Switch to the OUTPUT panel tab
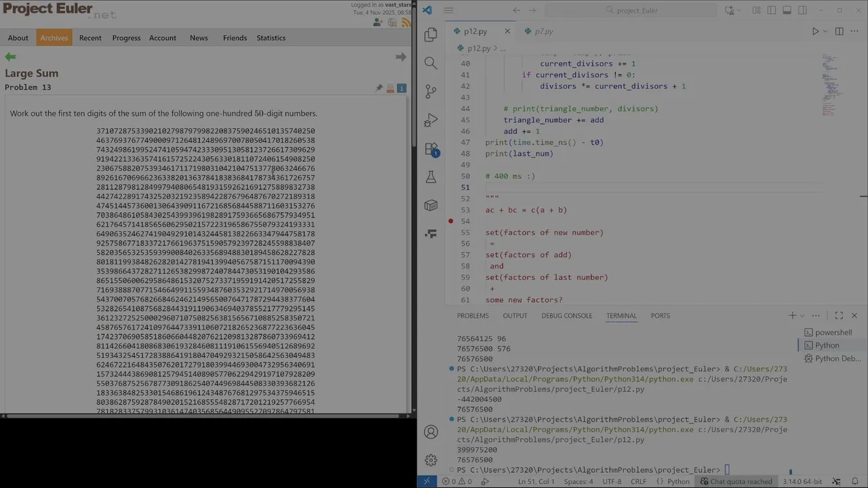Image resolution: width=868 pixels, height=488 pixels. click(515, 315)
